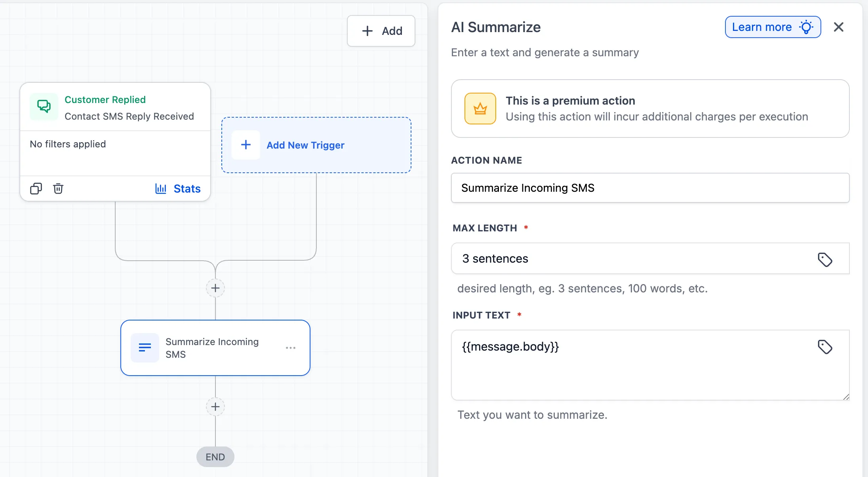Image resolution: width=868 pixels, height=477 pixels.
Task: Open the tag picker for Max Length field
Action: 825,259
